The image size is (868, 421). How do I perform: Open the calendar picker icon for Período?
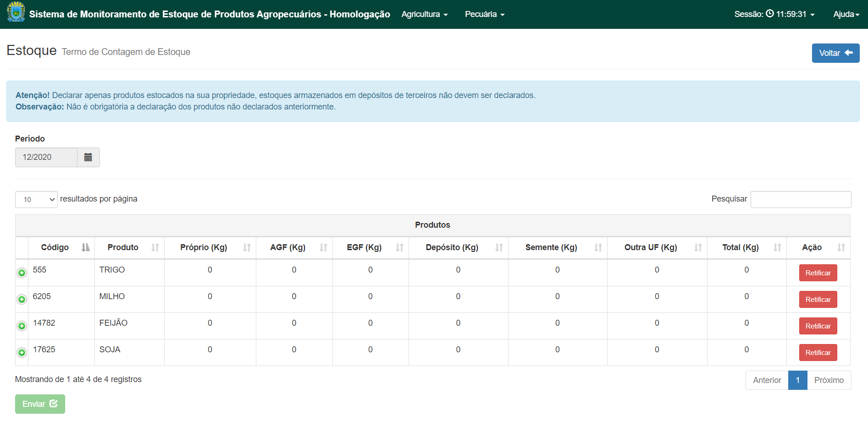pyautogui.click(x=88, y=157)
